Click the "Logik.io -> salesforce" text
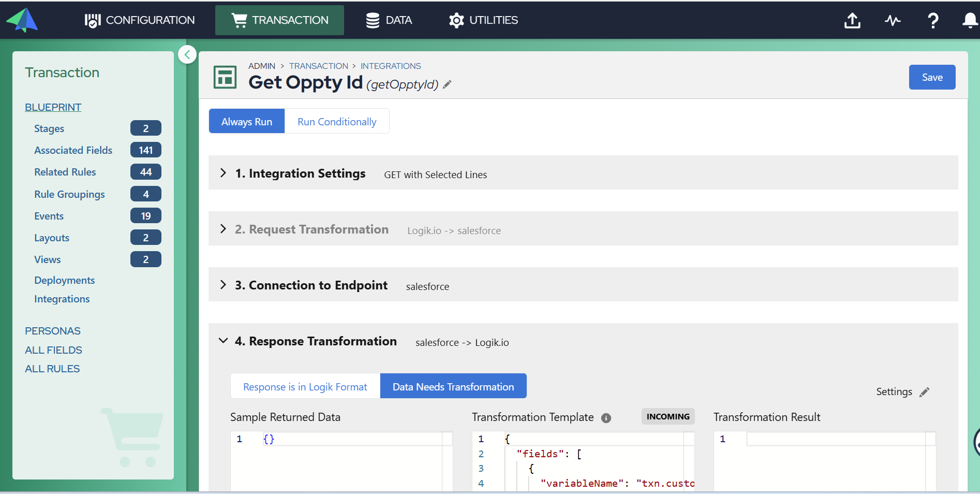Viewport: 980px width, 494px height. tap(454, 230)
